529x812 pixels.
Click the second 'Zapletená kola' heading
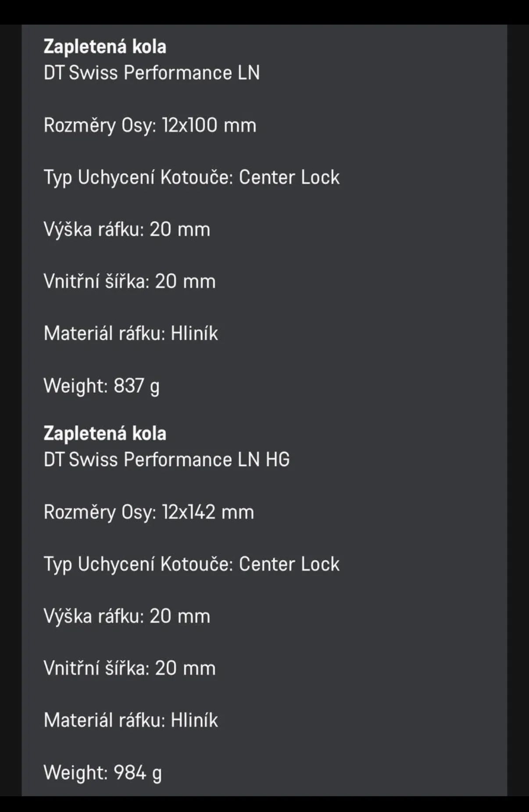coord(105,434)
